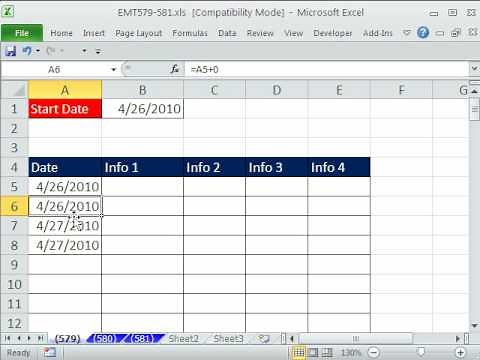Select column B header
This screenshot has width=480, height=360.
142,90
